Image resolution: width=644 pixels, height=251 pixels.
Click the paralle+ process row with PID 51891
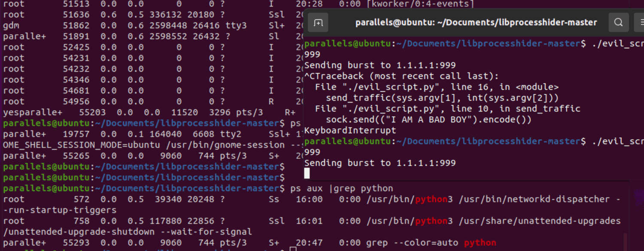click(152, 37)
